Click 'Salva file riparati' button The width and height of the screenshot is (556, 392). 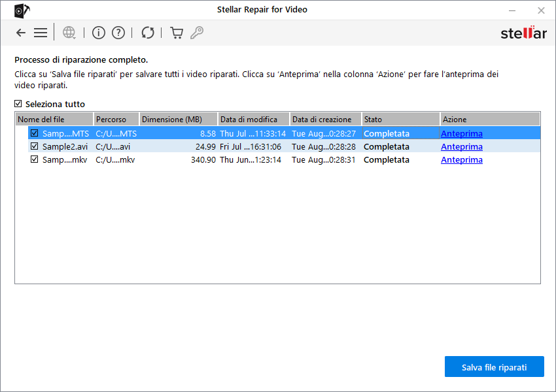[494, 367]
